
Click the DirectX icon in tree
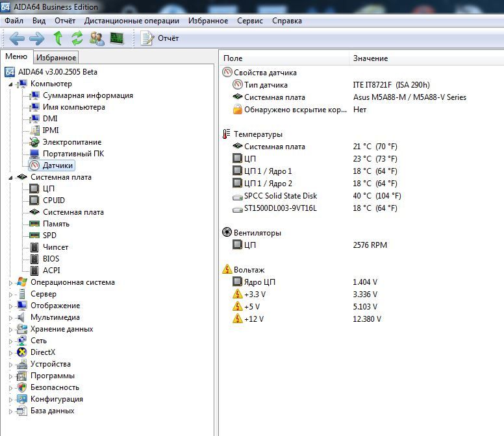(22, 352)
